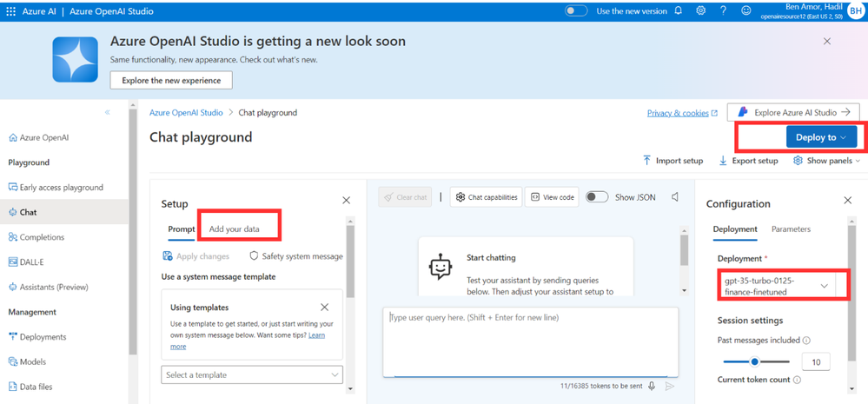868x404 pixels.
Task: Select the Deployment tab in Configuration
Action: [x=735, y=229]
